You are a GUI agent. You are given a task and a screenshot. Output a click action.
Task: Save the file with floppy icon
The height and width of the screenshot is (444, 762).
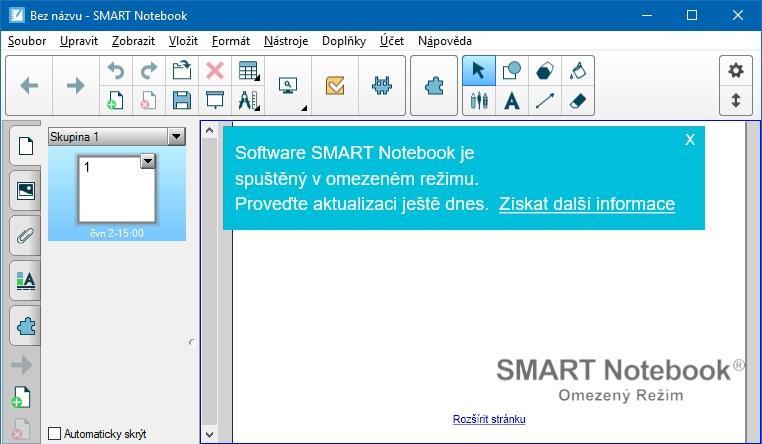tap(182, 101)
